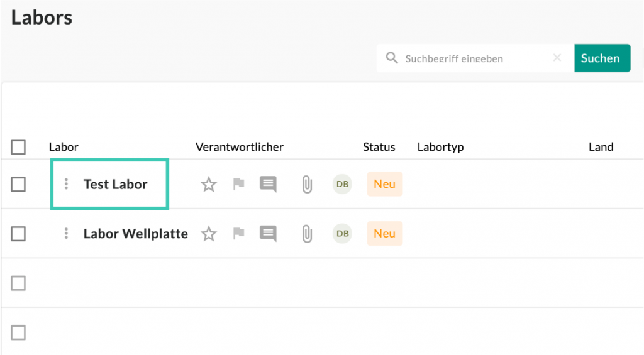Screen dimensions: 644x355
Task: Open comments for Test Labor
Action: [x=268, y=185]
